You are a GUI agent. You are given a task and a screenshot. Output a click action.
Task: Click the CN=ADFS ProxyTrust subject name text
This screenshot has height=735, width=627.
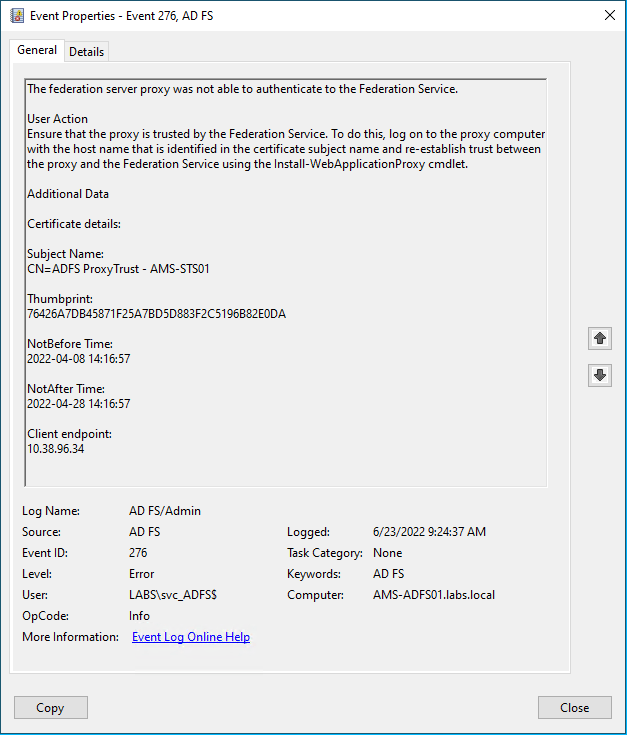tap(118, 269)
